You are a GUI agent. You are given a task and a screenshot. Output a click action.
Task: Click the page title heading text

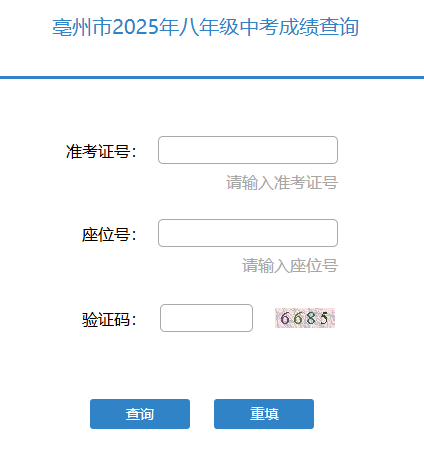[x=205, y=27]
